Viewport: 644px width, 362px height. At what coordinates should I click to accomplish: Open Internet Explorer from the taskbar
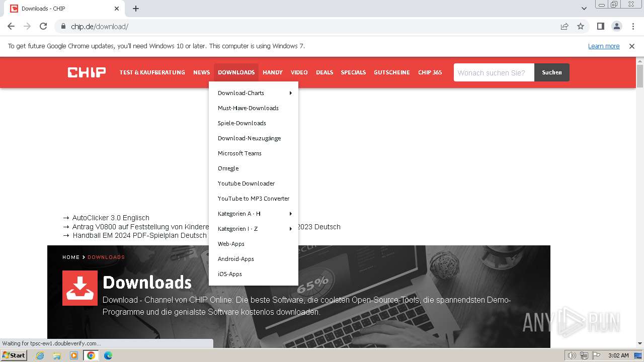pos(40,355)
